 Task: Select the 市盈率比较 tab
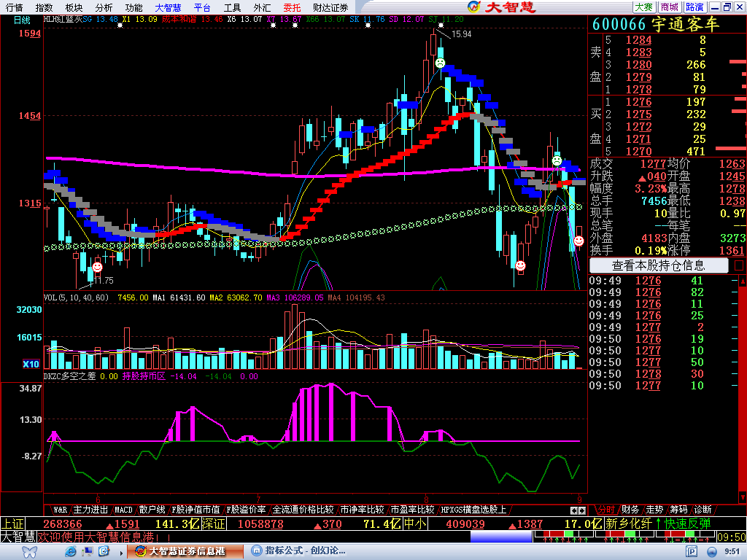[x=412, y=510]
